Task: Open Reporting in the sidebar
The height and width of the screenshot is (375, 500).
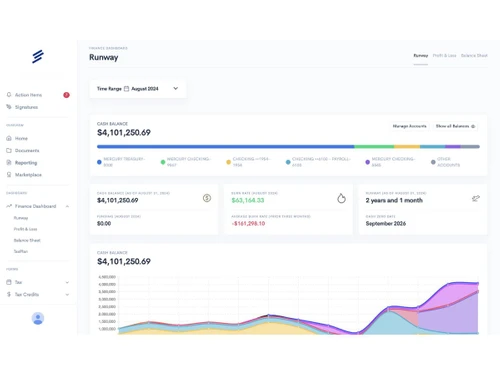Action: click(26, 163)
